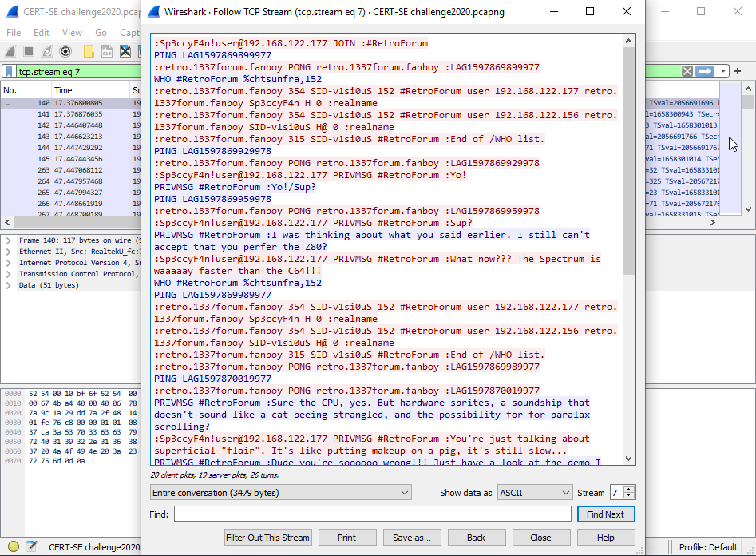Expand the Frame 140 tree row
The image size is (756, 556).
[x=8, y=240]
